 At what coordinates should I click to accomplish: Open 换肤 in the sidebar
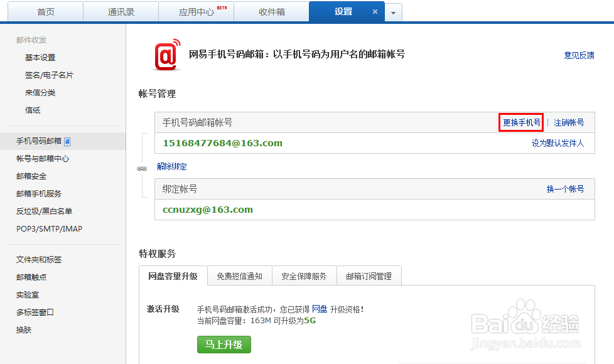pyautogui.click(x=23, y=330)
